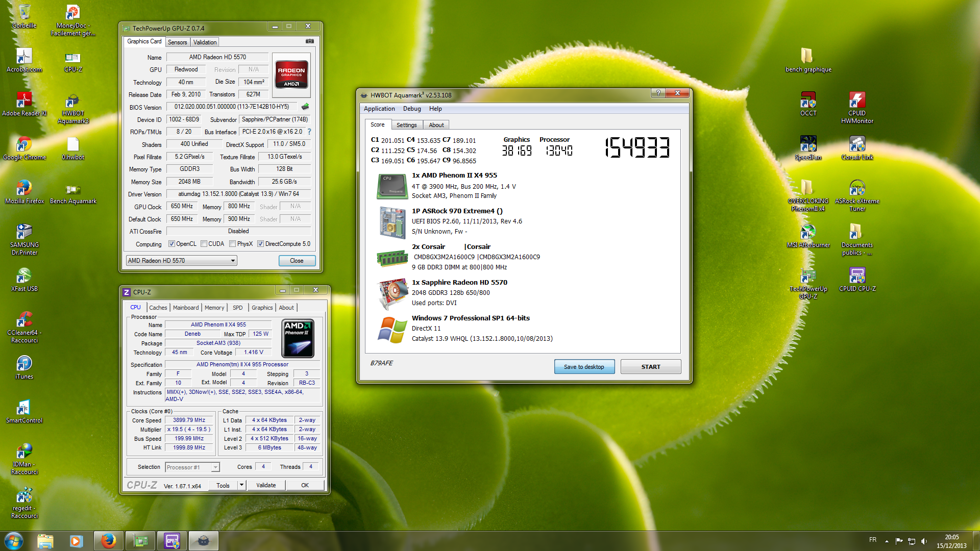Click the Close button in GPU-Z
Image resolution: width=980 pixels, height=551 pixels.
297,261
